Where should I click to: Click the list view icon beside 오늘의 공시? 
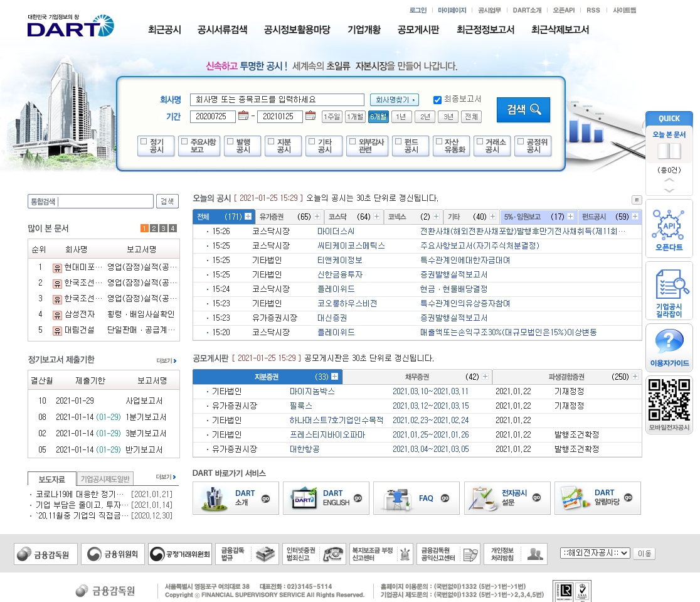637,200
